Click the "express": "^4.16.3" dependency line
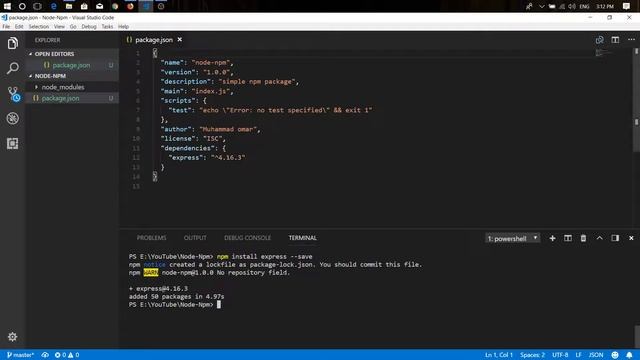The image size is (640, 360). click(x=207, y=158)
